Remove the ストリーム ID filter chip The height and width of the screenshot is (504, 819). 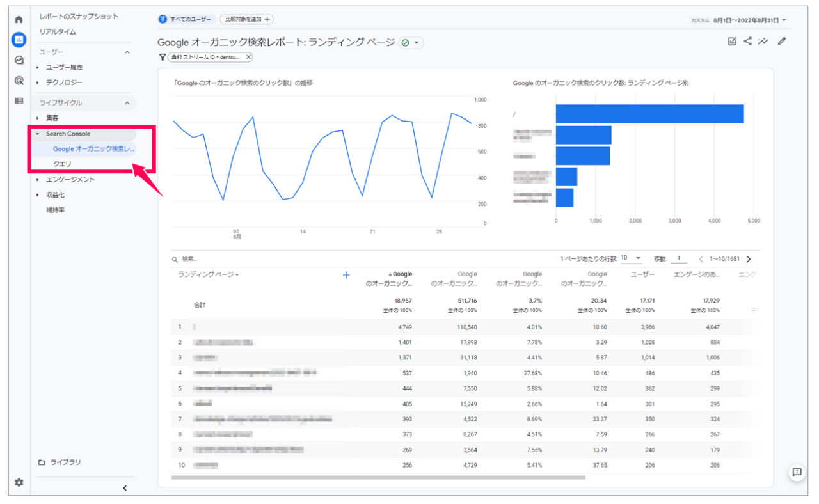click(x=248, y=57)
